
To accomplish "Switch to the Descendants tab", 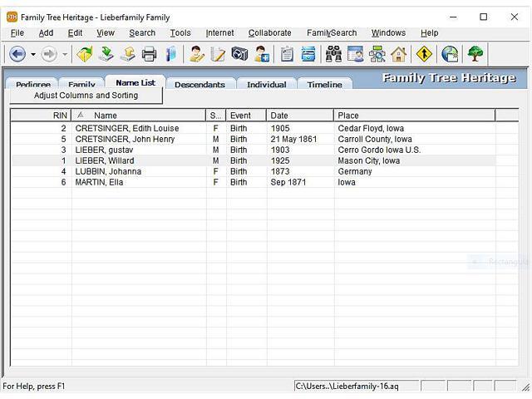I will pyautogui.click(x=199, y=84).
